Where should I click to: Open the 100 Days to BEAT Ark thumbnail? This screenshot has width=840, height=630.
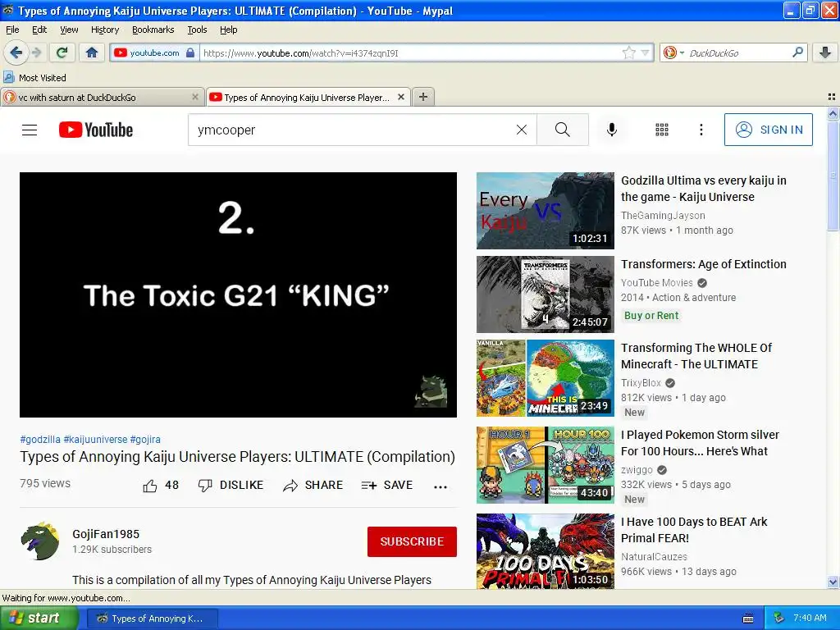[x=546, y=552]
